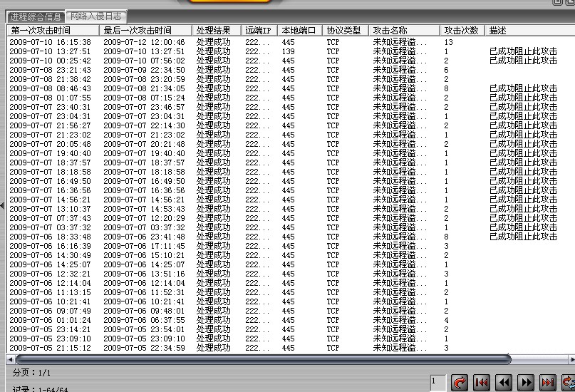Click the 描述 column header

(530, 30)
